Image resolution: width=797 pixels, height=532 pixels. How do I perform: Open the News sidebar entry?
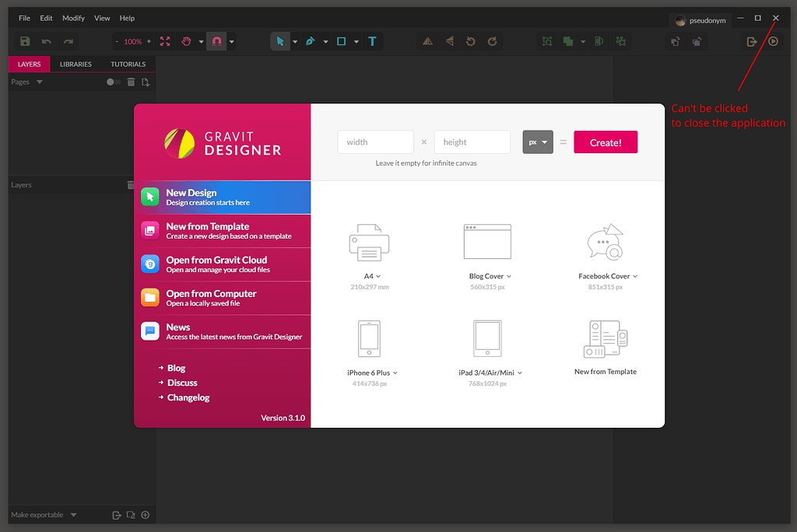point(223,331)
